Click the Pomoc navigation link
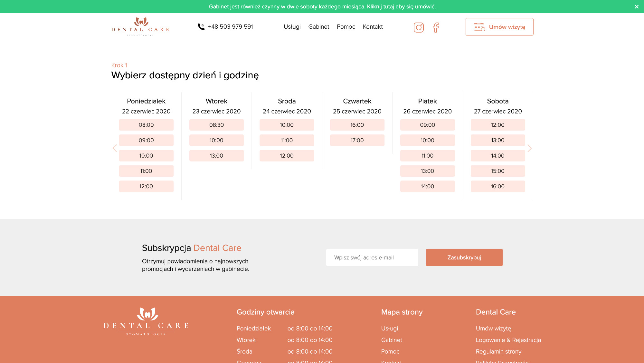This screenshot has width=644, height=363. pyautogui.click(x=346, y=27)
